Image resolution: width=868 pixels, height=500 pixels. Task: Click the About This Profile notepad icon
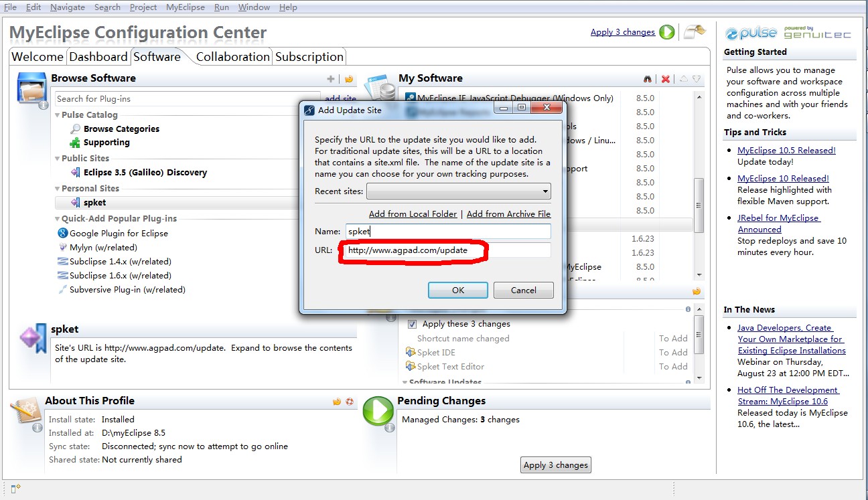(26, 410)
